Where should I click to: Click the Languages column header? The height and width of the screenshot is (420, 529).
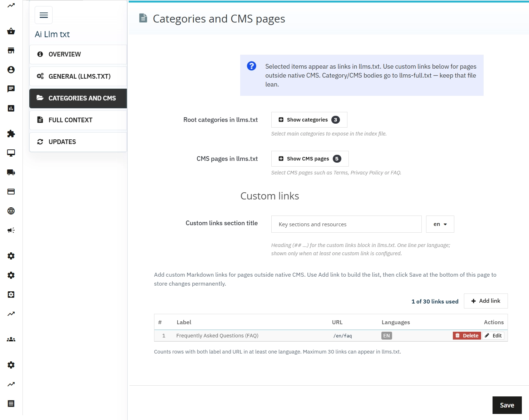click(396, 322)
